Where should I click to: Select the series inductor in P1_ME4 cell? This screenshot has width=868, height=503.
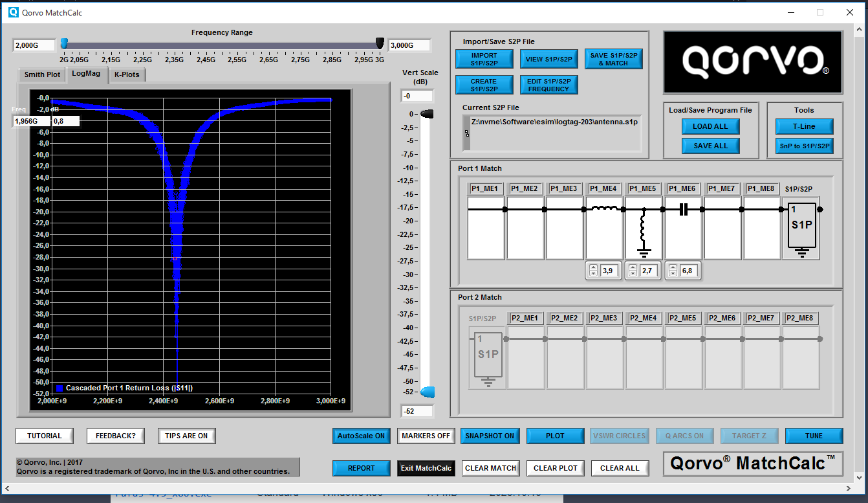tap(605, 209)
